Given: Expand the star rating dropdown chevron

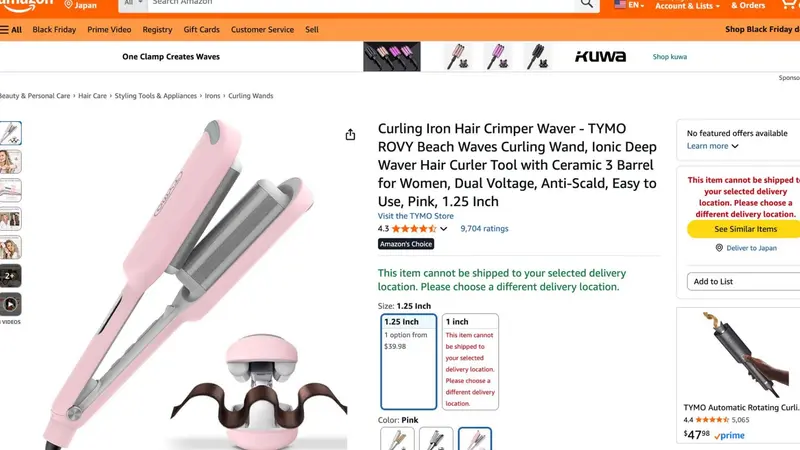Looking at the screenshot, I should click(x=443, y=229).
